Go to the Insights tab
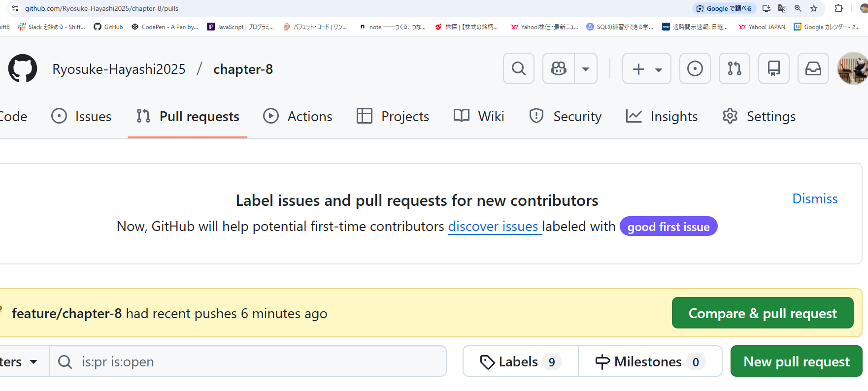868x391 pixels. pyautogui.click(x=662, y=116)
